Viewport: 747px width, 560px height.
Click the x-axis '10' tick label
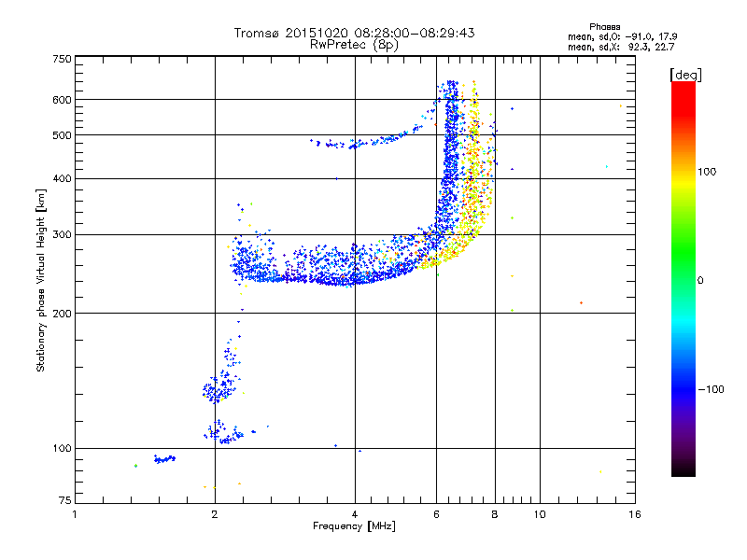pyautogui.click(x=540, y=514)
